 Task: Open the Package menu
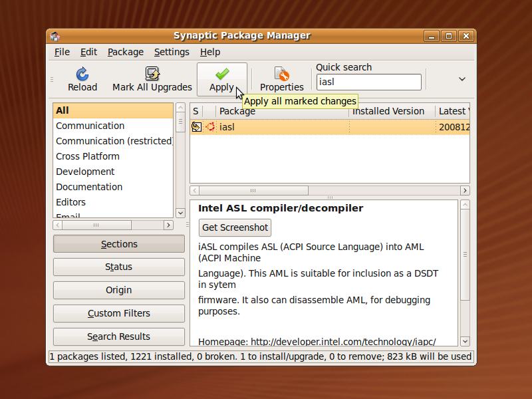126,52
